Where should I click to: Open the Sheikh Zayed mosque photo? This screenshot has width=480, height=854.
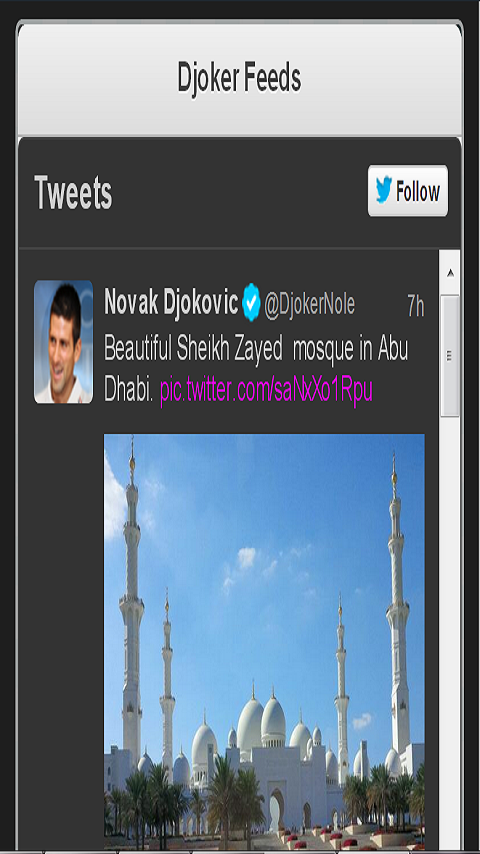coord(264,642)
